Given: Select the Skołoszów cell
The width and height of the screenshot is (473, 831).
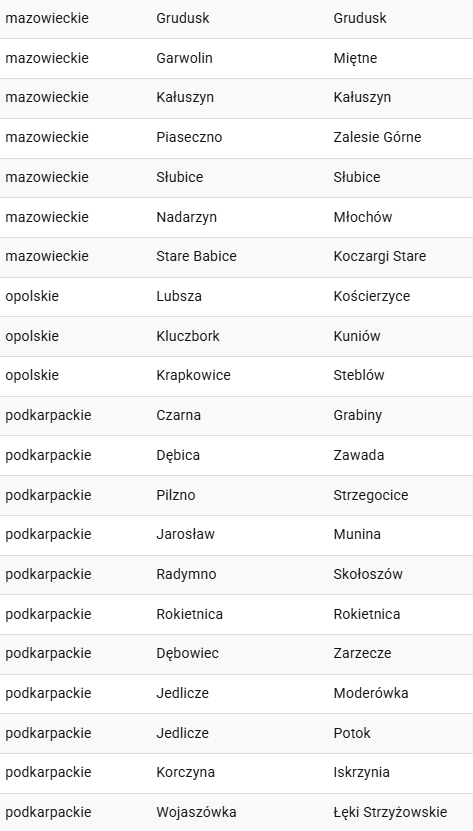Looking at the screenshot, I should tap(368, 574).
